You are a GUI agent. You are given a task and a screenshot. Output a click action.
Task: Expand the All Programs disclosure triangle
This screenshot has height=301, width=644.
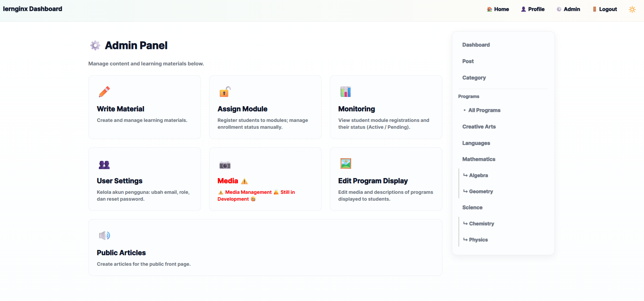pos(465,110)
